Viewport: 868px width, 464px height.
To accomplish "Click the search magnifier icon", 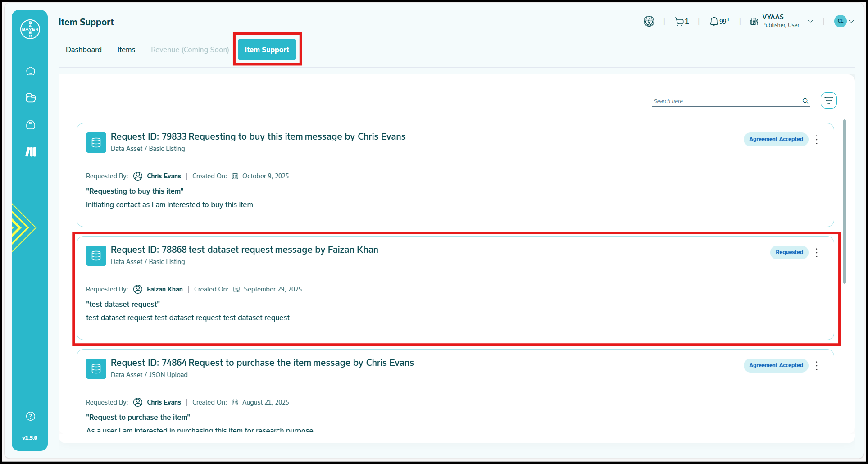I will coord(805,101).
